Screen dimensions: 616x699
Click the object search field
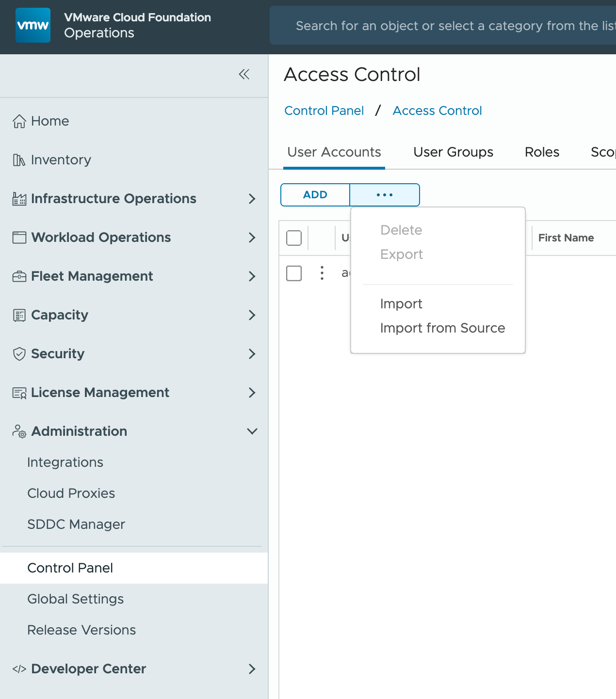[x=451, y=26]
